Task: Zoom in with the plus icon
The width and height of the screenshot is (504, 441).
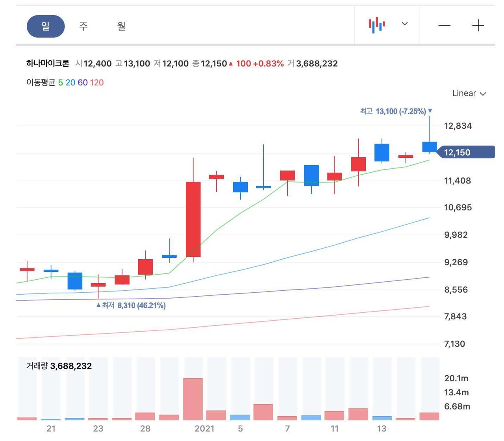Action: (x=478, y=26)
